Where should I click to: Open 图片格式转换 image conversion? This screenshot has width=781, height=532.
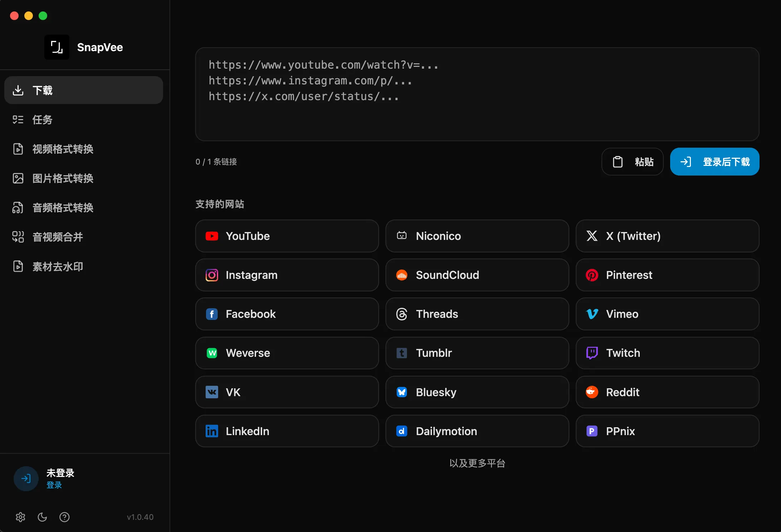[x=84, y=178]
